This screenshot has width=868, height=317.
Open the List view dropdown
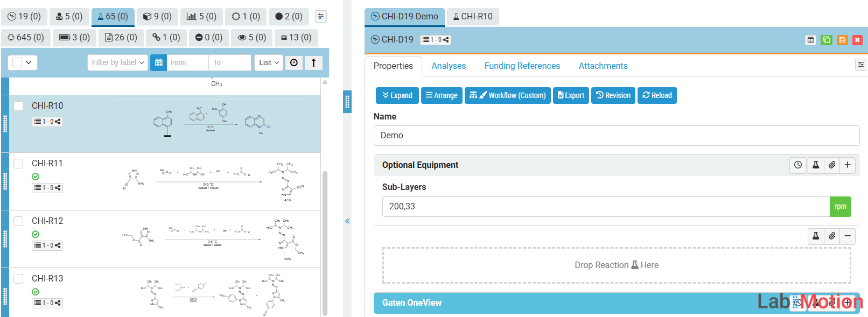click(269, 63)
